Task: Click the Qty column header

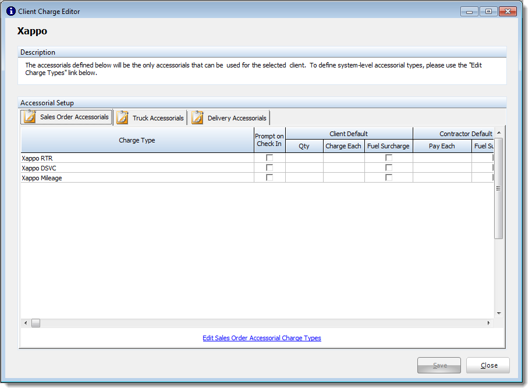Action: click(304, 146)
